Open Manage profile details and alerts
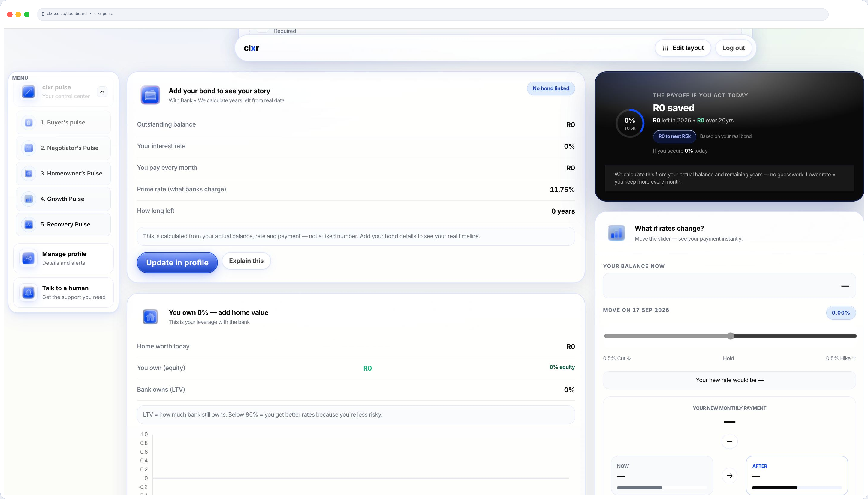 [63, 258]
